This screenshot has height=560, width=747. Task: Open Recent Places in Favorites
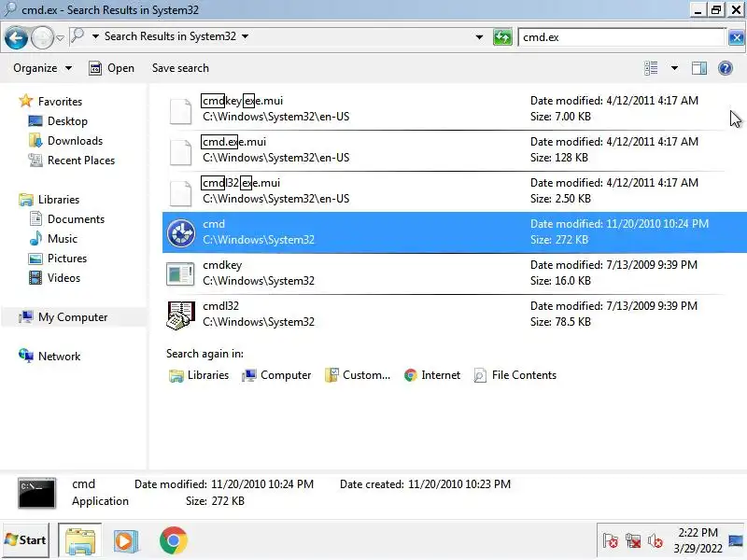[x=72, y=160]
